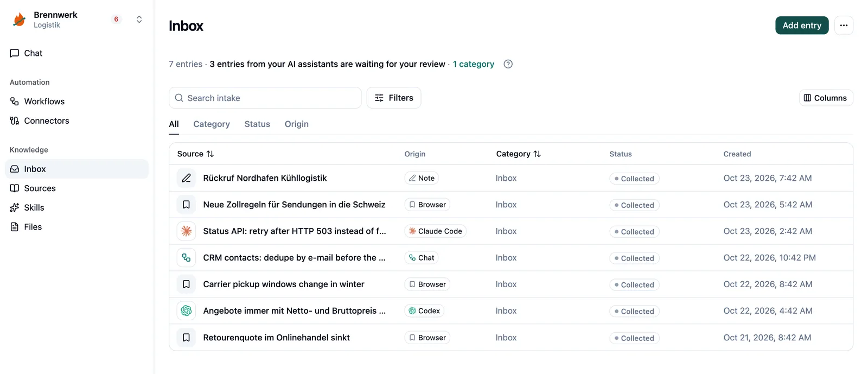
Task: Click the pencil icon for Rückruf Nordhafen
Action: coord(186,178)
